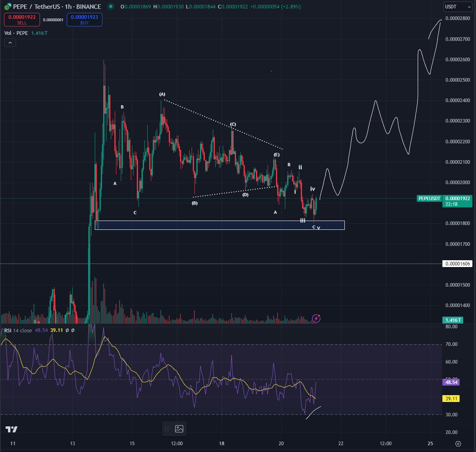Open the USDT currency dropdown
The height and width of the screenshot is (452, 476).
(458, 7)
